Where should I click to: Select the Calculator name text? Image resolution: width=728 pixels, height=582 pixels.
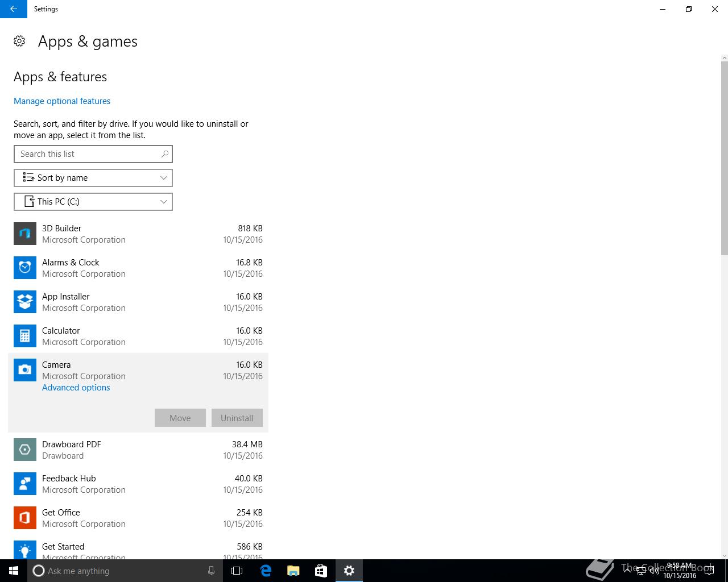tap(61, 331)
